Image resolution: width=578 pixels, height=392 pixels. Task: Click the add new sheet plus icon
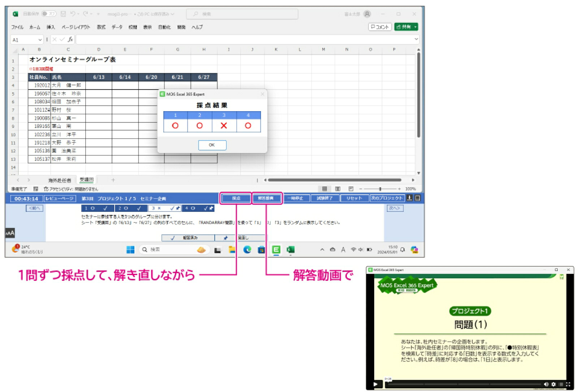[113, 180]
